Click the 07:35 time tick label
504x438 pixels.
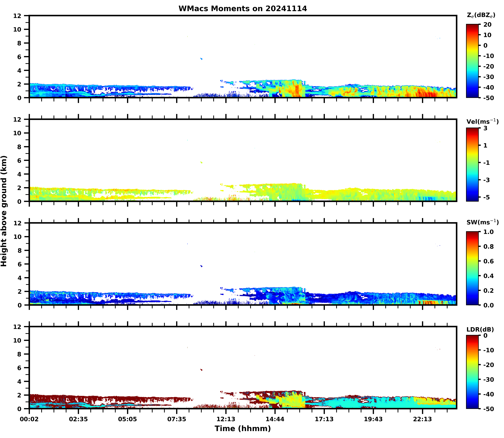click(177, 419)
